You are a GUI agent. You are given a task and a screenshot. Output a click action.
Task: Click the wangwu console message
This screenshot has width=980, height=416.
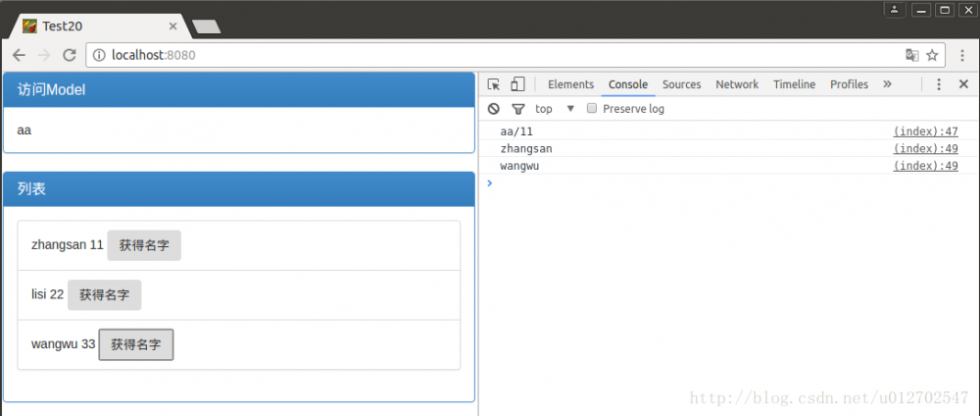[519, 166]
